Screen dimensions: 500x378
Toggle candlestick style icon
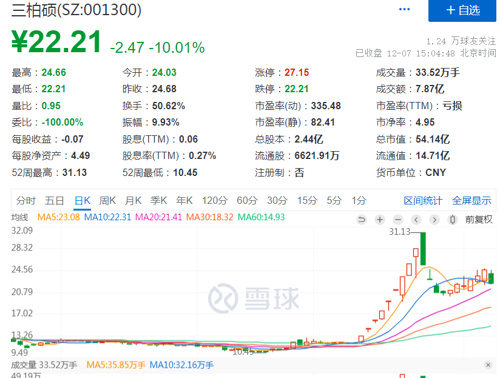pos(452,220)
